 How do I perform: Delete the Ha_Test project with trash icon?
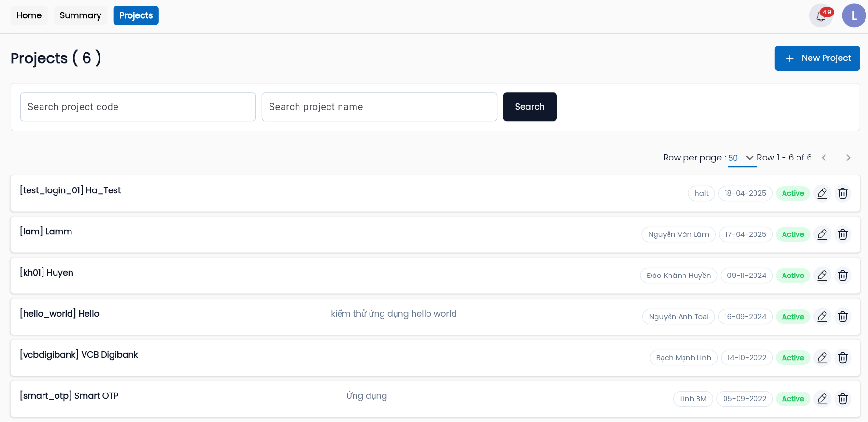click(x=842, y=193)
